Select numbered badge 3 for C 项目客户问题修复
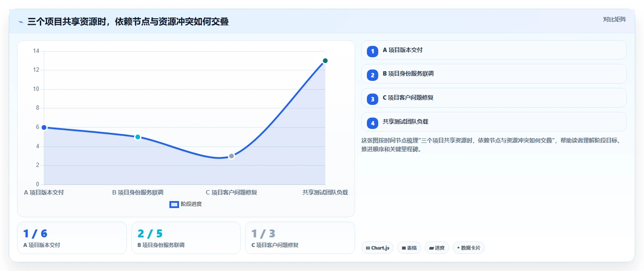644x271 pixels. click(x=373, y=99)
